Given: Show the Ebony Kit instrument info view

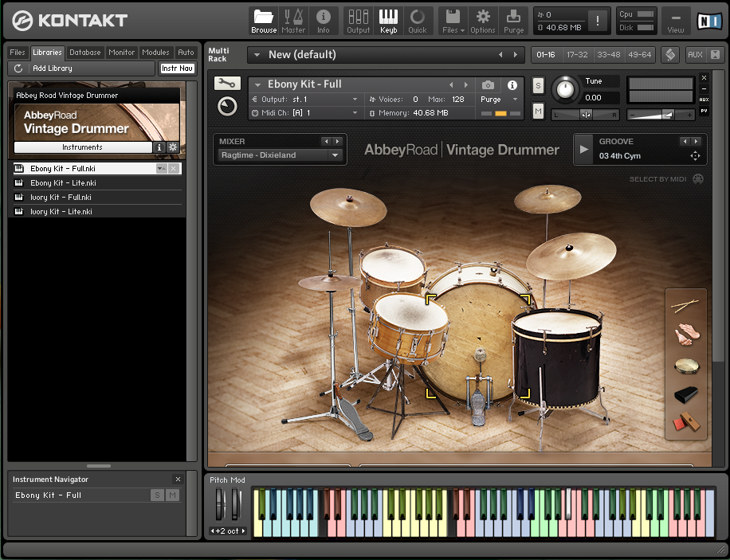Looking at the screenshot, I should point(512,84).
